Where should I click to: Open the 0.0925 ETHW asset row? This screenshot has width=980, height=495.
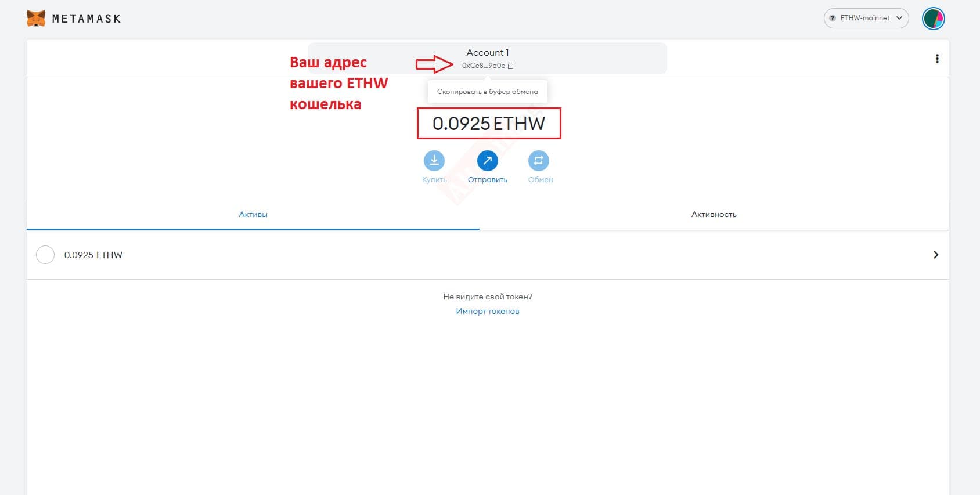tap(488, 255)
